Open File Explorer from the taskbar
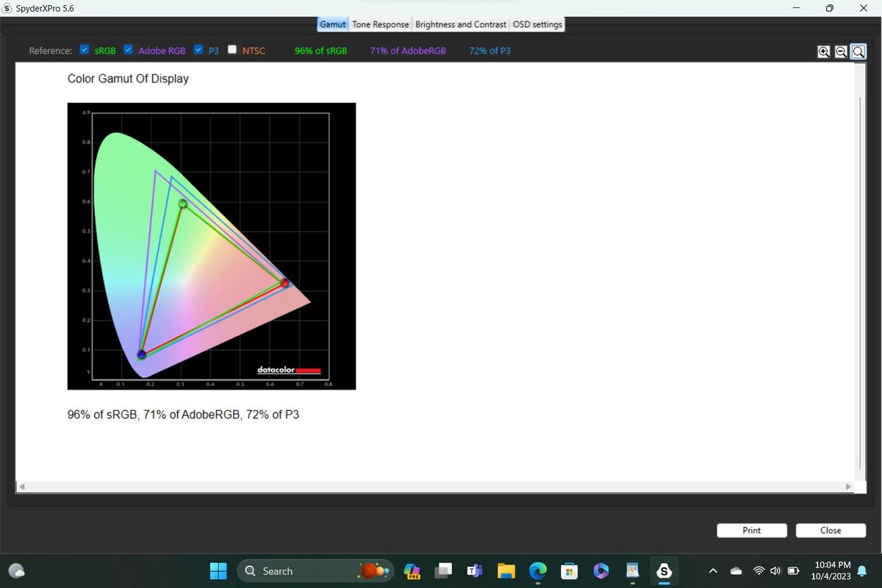This screenshot has width=882, height=588. tap(506, 571)
